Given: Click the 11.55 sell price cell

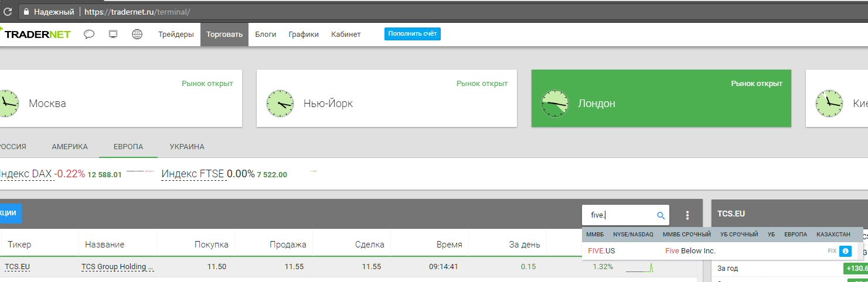Looking at the screenshot, I should [x=294, y=267].
